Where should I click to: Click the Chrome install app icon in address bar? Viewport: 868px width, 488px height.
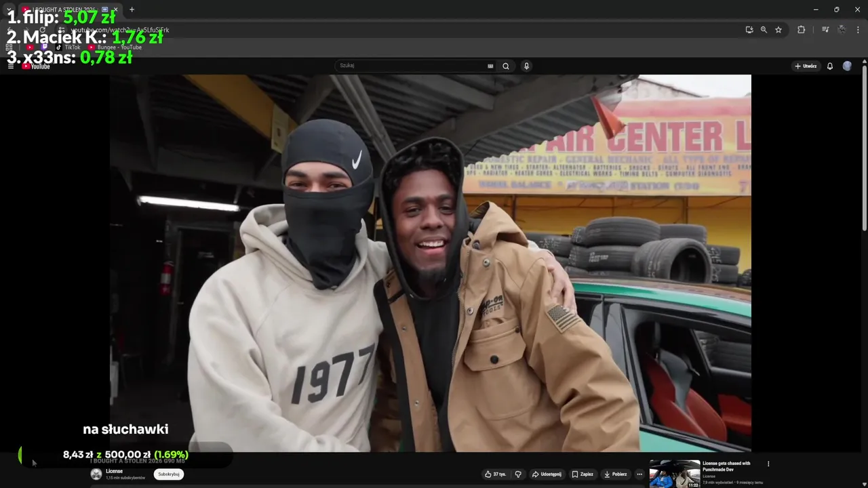coord(749,30)
